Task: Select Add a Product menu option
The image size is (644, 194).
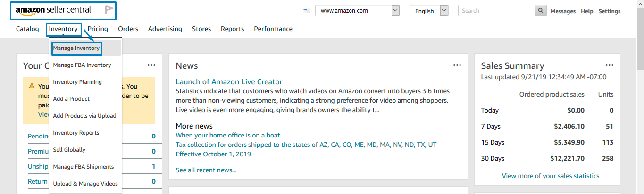Action: click(x=71, y=99)
